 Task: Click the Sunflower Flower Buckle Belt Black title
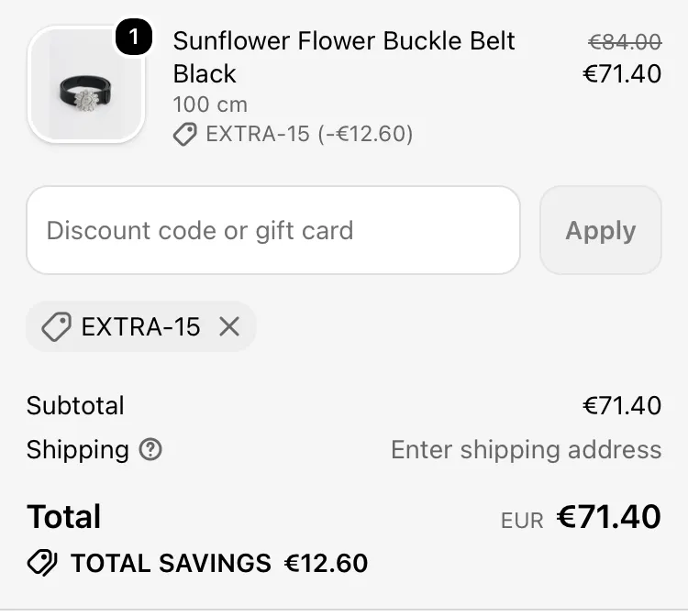344,57
